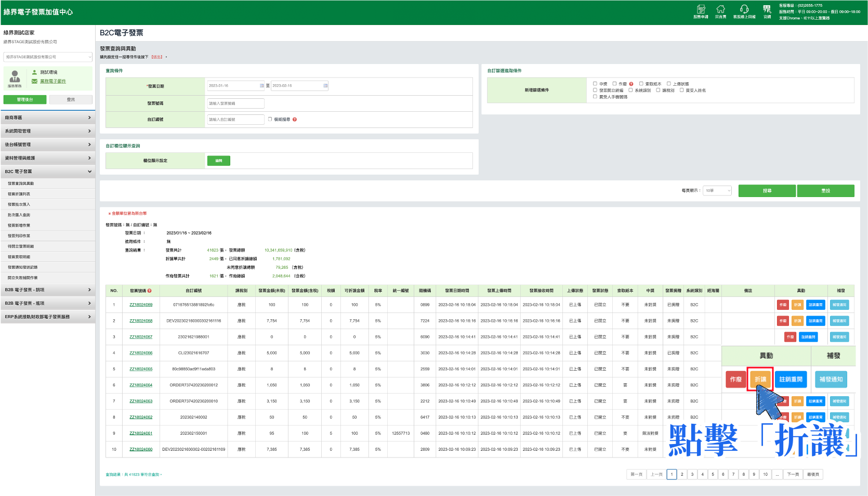Viewport: 868px width, 496px height.
Task: Expand the 系統開發管理 sidebar section
Action: click(48, 131)
